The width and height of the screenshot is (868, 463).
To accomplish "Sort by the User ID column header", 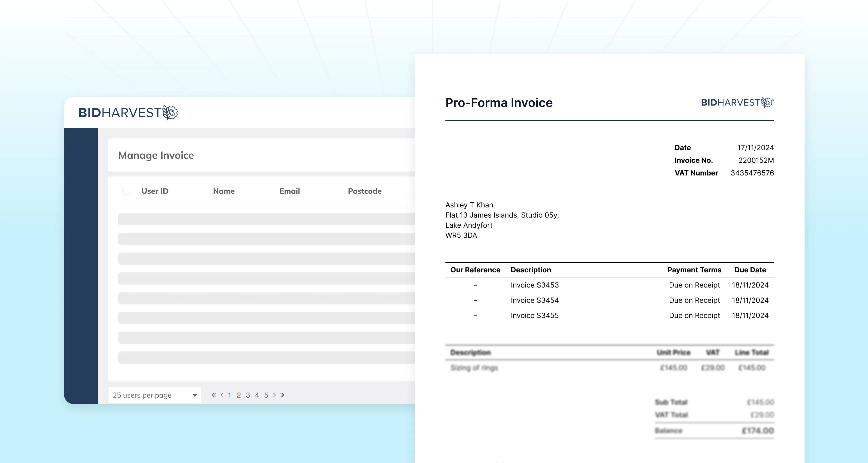I will pyautogui.click(x=155, y=191).
